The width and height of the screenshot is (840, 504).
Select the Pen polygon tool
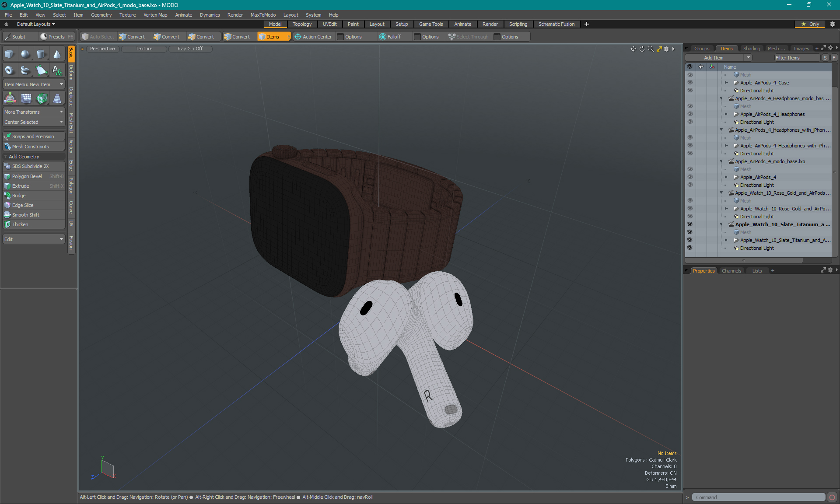(x=41, y=70)
